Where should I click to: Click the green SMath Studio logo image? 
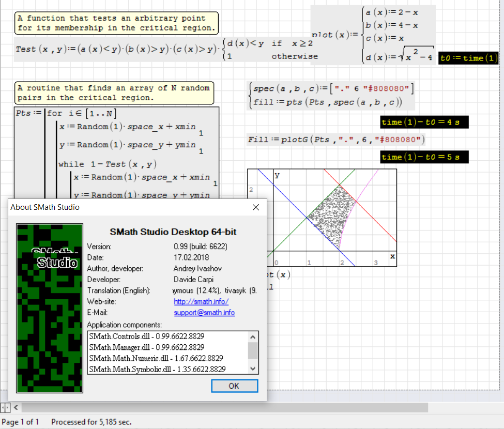(x=50, y=308)
